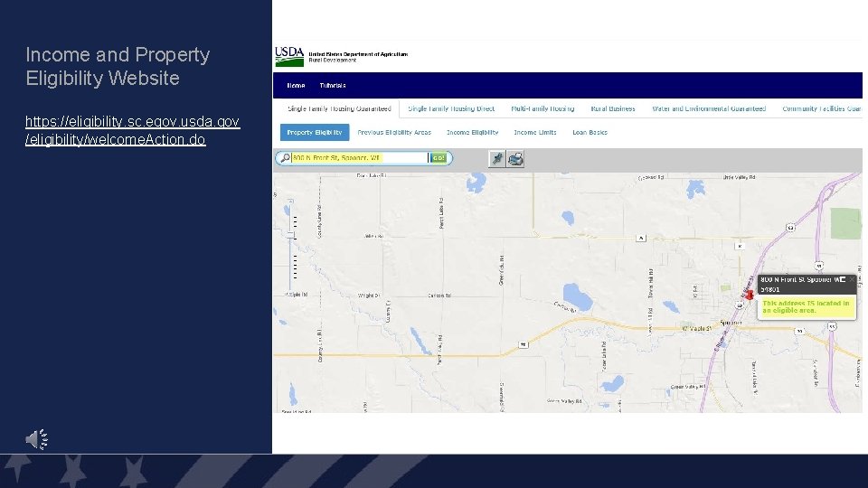Open Loan Basics link
Screen dimensions: 868x488
pyautogui.click(x=590, y=133)
